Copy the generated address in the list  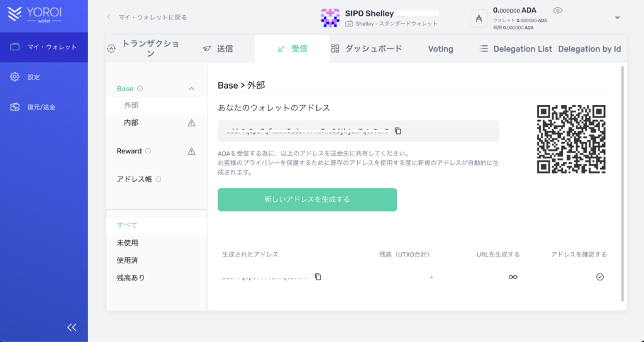click(x=318, y=277)
